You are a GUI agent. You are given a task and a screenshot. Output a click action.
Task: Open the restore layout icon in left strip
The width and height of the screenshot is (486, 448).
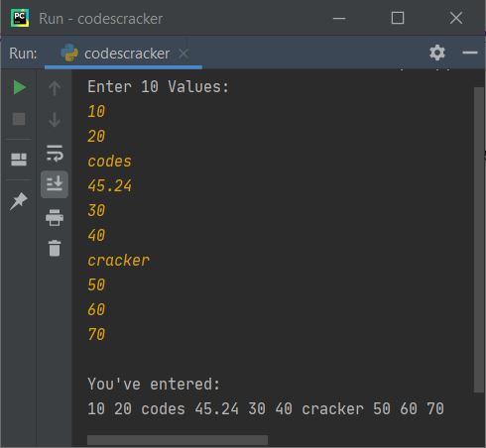(x=19, y=160)
